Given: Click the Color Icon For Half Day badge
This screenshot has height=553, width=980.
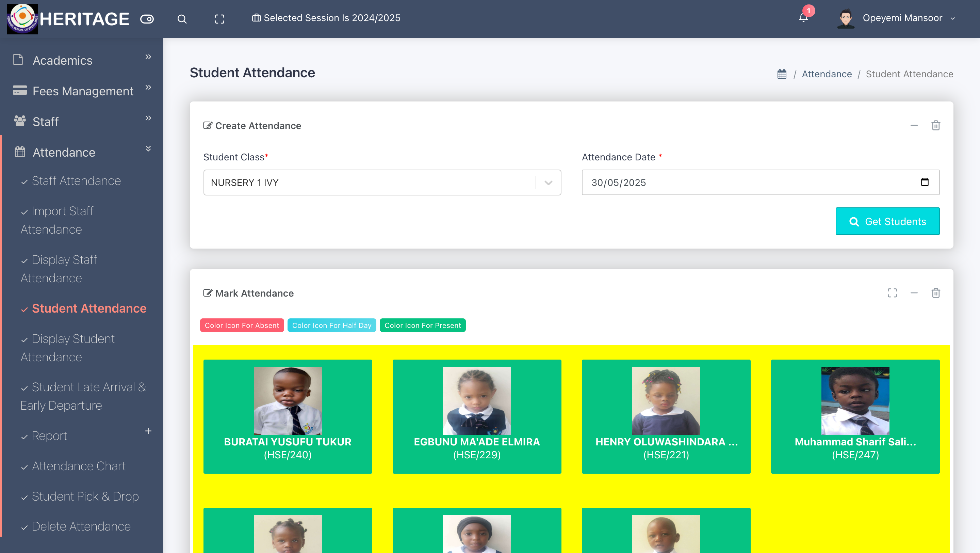Looking at the screenshot, I should pyautogui.click(x=332, y=326).
